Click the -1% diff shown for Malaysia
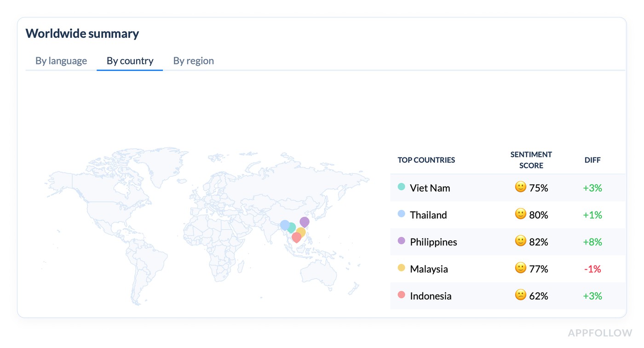644x348 pixels. coord(592,268)
